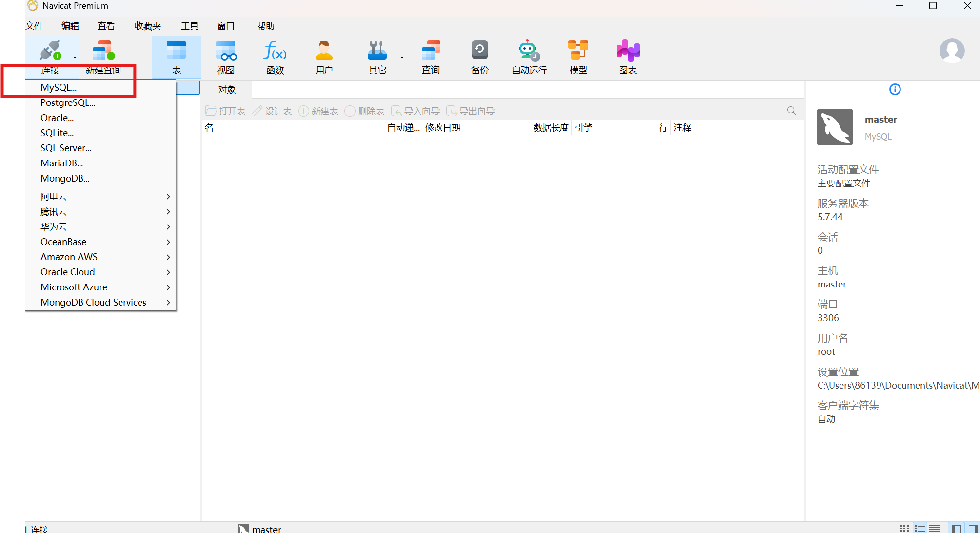
Task: Select PostgreSQL... connection menu entry
Action: tap(68, 102)
